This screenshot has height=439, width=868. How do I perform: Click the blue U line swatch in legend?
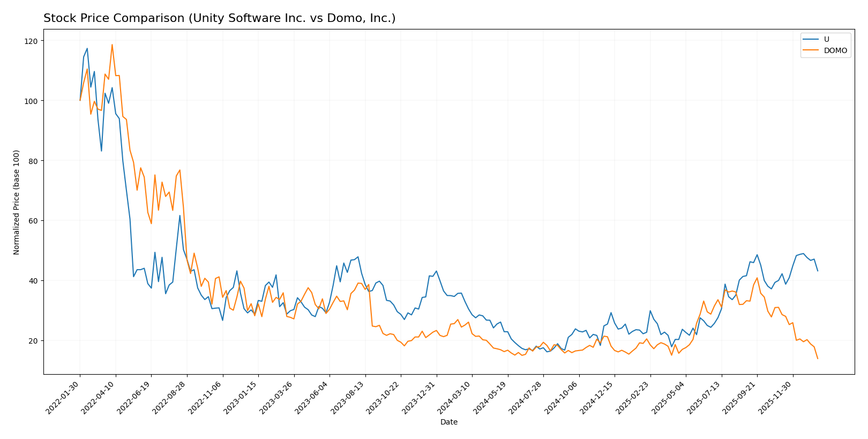pyautogui.click(x=812, y=40)
